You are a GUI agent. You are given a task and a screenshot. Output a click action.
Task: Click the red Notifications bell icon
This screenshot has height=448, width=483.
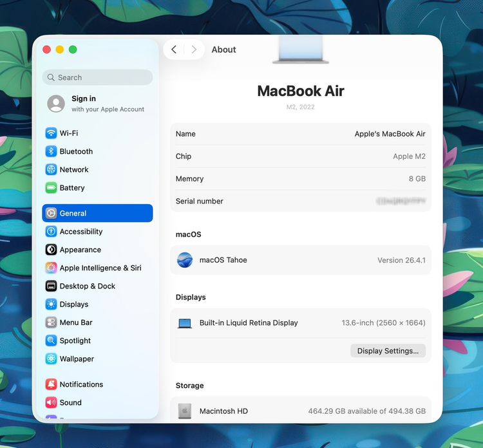51,384
